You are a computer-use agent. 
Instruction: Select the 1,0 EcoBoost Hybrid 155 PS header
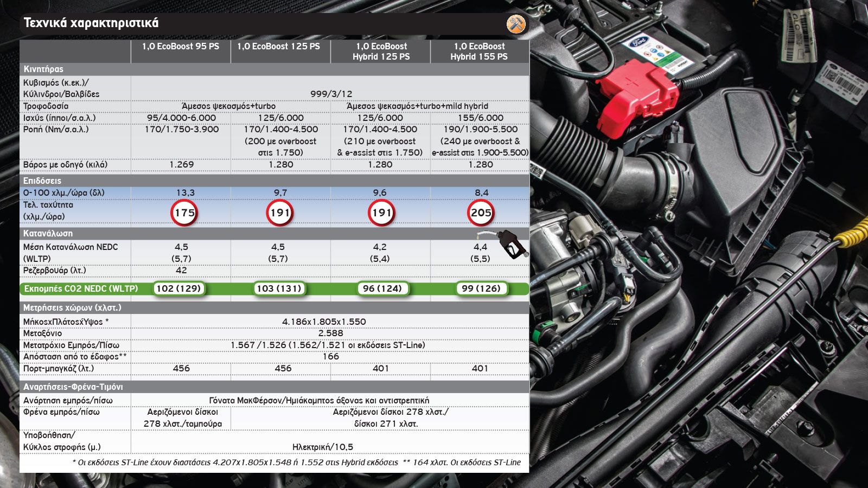[479, 52]
